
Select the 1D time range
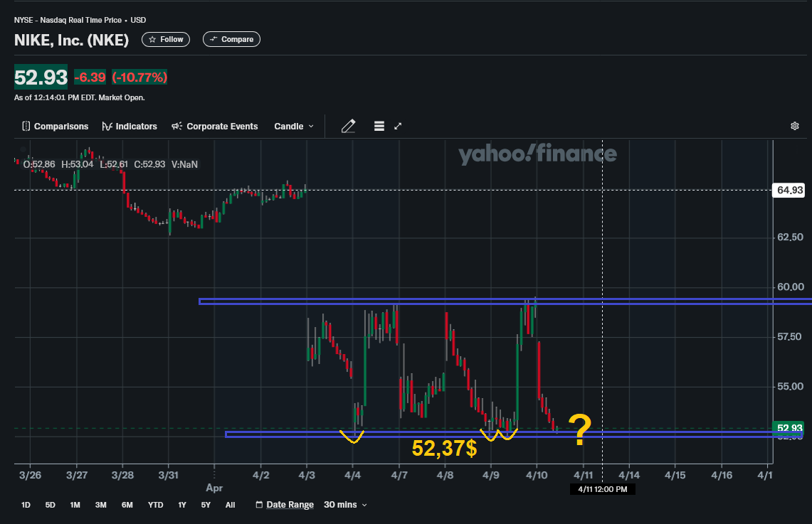tap(26, 505)
